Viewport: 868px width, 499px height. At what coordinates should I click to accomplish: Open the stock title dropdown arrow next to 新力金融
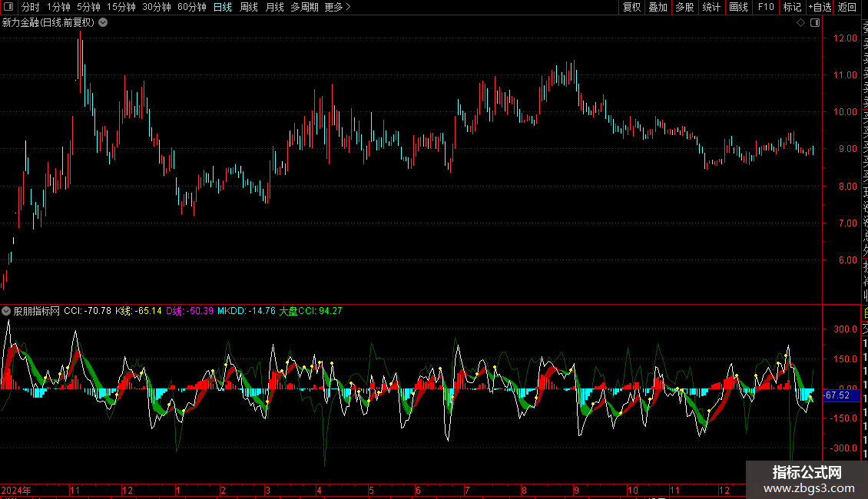(103, 23)
